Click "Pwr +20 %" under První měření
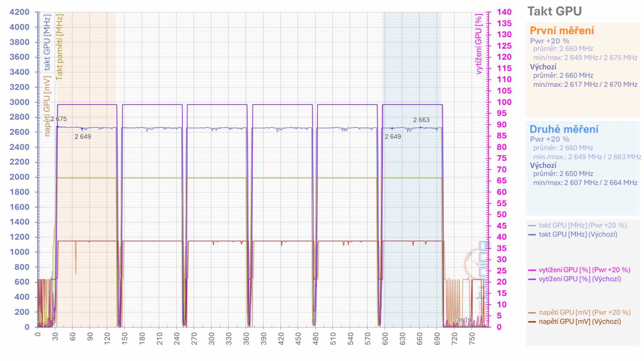Screen dimensions: 644x361 [x=549, y=41]
